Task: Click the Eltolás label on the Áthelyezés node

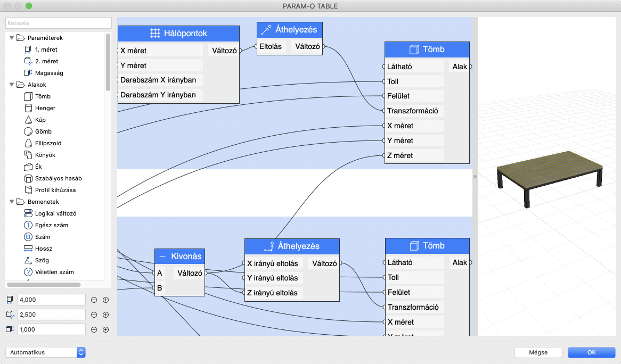Action: coord(270,46)
